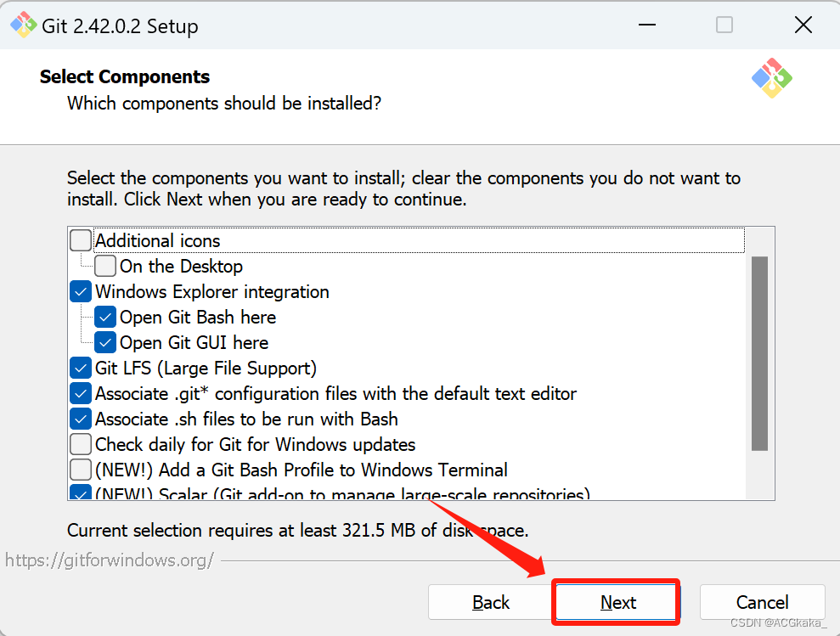Enable Check daily for Git updates
The width and height of the screenshot is (840, 636).
(x=81, y=444)
